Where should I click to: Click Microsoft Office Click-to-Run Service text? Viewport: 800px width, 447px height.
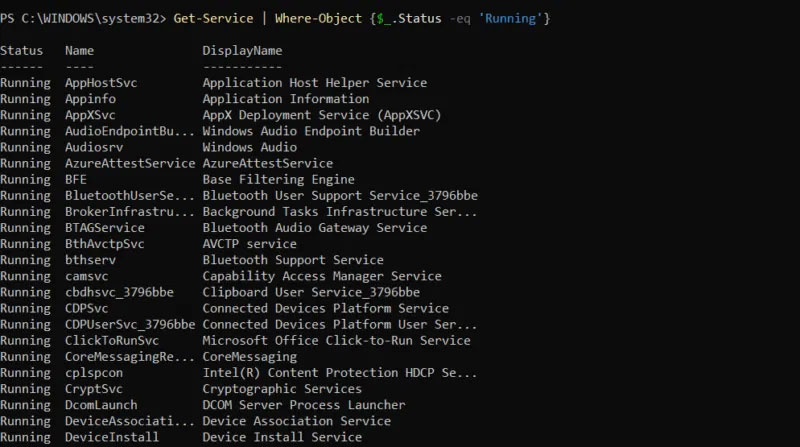point(336,340)
